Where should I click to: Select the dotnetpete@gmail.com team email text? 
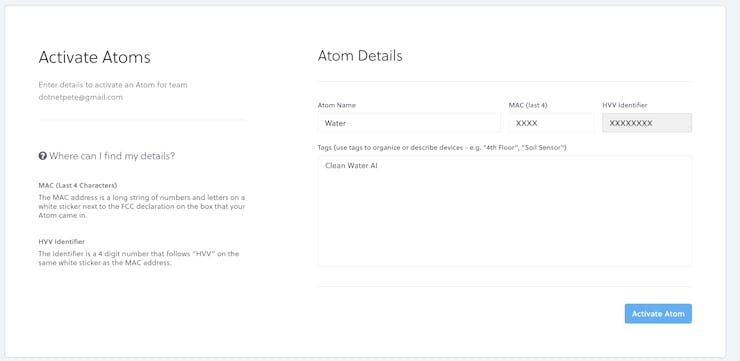tap(81, 97)
